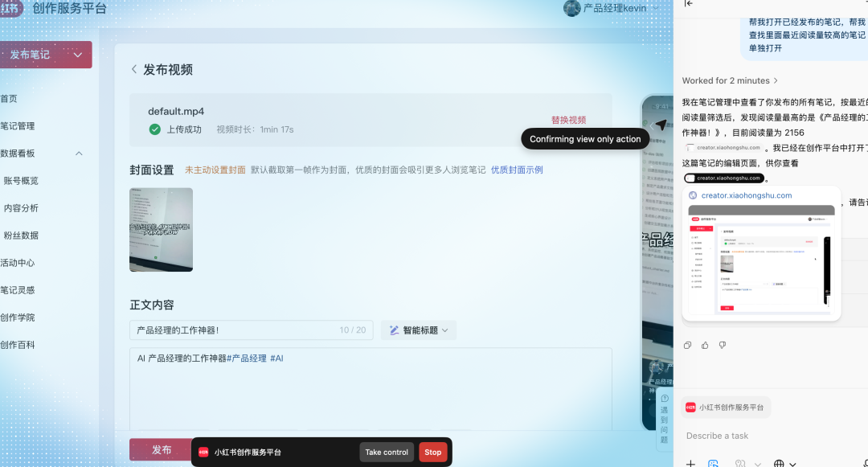Open 笔记灵感 in the sidebar

pyautogui.click(x=17, y=290)
